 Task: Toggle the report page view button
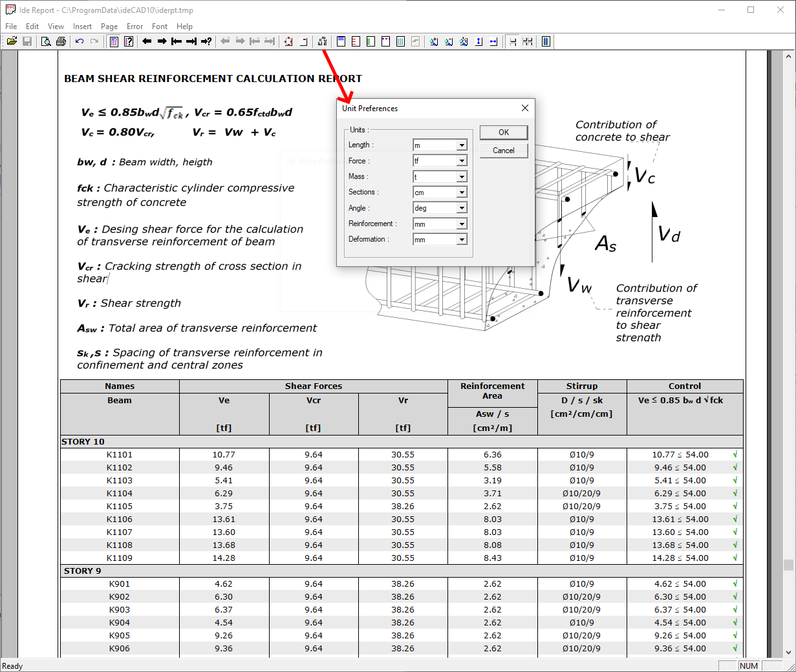[546, 41]
